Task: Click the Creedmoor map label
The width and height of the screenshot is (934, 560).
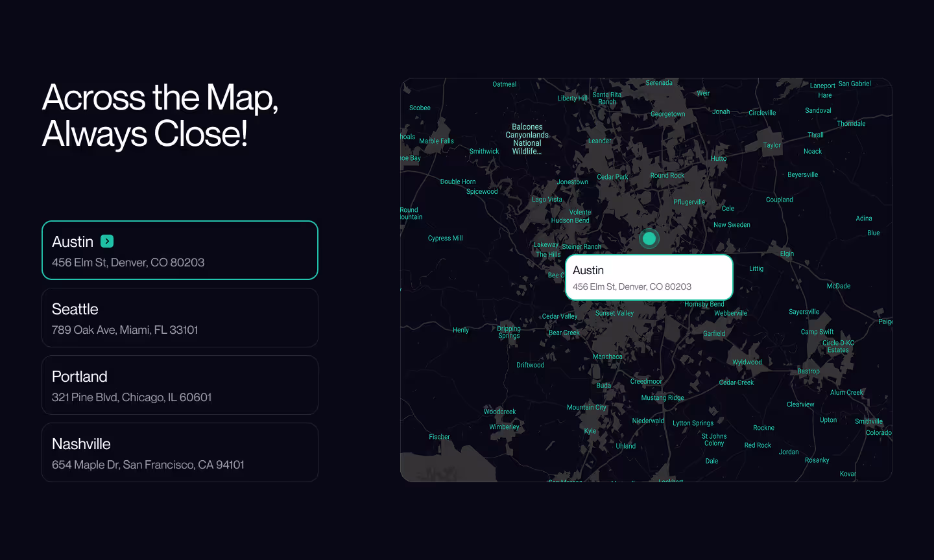Action: 646,382
